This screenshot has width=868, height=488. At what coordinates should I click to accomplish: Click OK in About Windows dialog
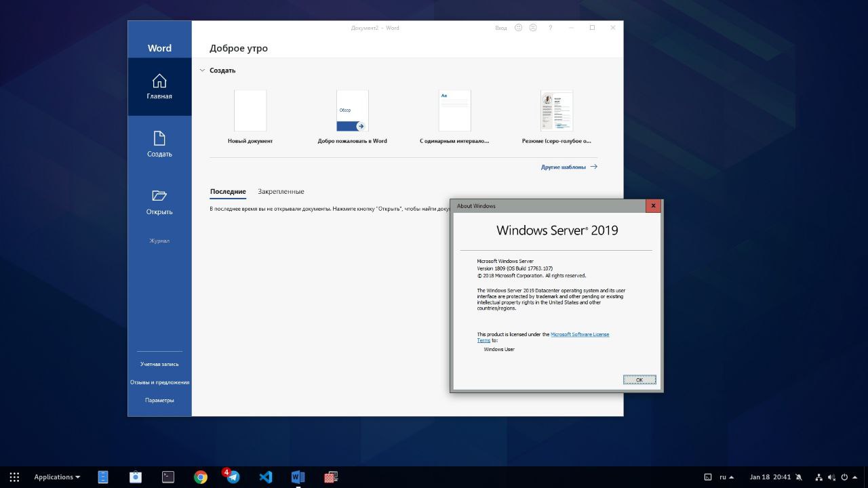(x=639, y=380)
